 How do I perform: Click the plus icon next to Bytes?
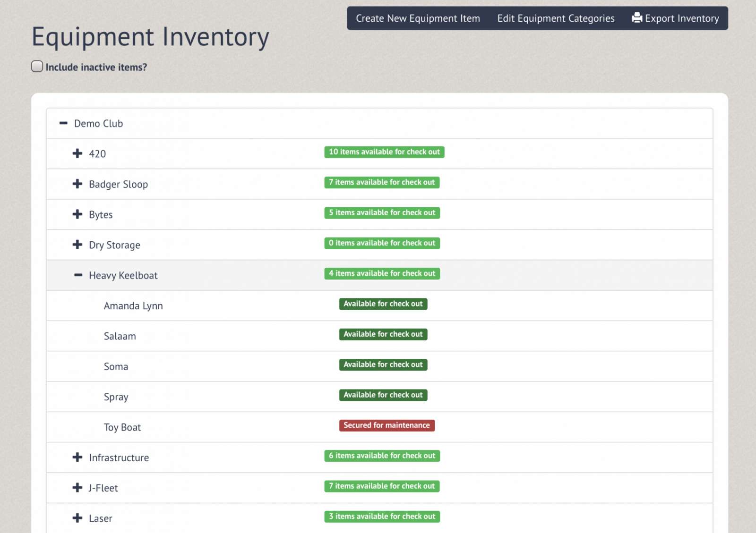click(x=77, y=214)
